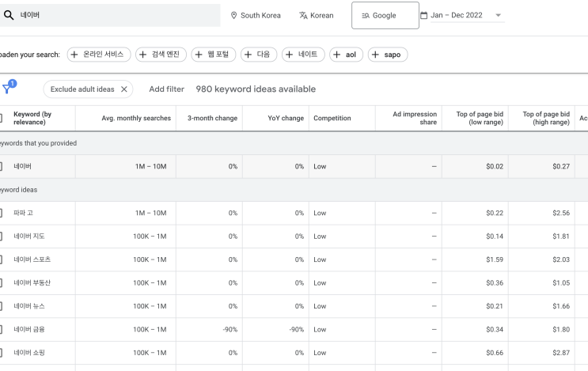Select the checkbox for 네이버 쇼핑
588x371 pixels.
[1, 353]
